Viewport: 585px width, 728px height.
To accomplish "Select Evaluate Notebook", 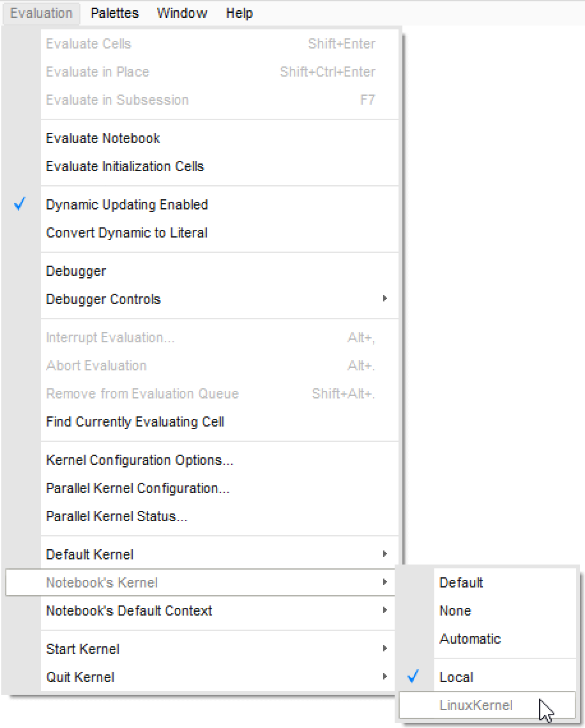I will [x=103, y=139].
